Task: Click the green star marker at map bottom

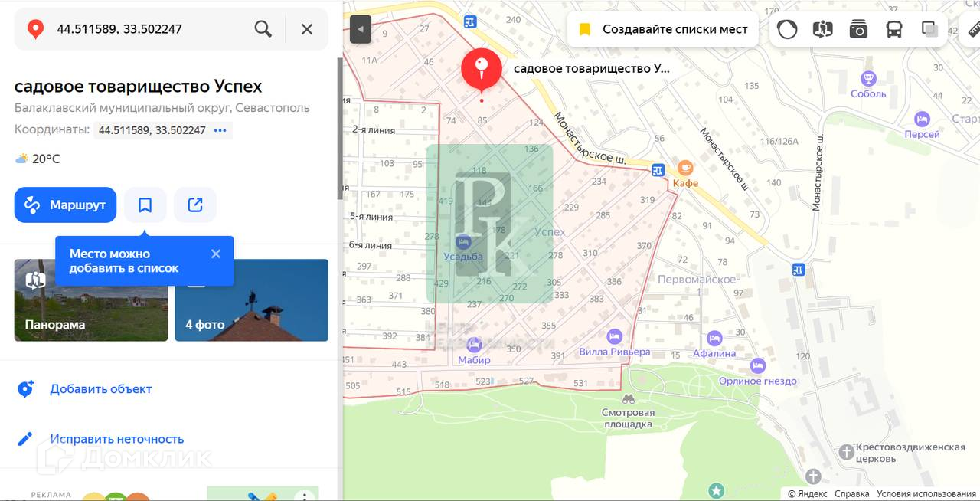Action: 716,490
